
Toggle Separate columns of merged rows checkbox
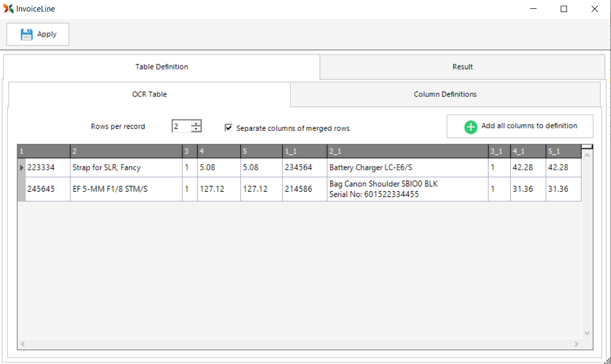pyautogui.click(x=228, y=128)
